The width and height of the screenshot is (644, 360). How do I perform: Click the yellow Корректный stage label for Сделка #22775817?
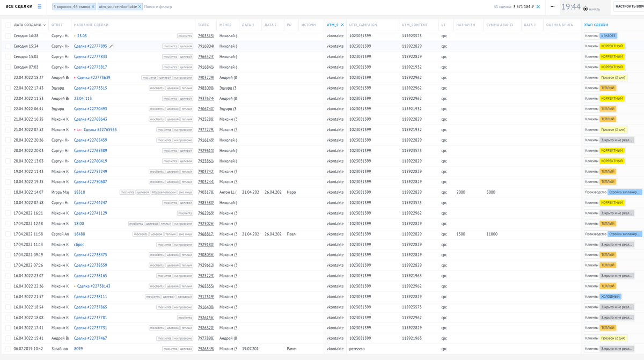click(612, 67)
